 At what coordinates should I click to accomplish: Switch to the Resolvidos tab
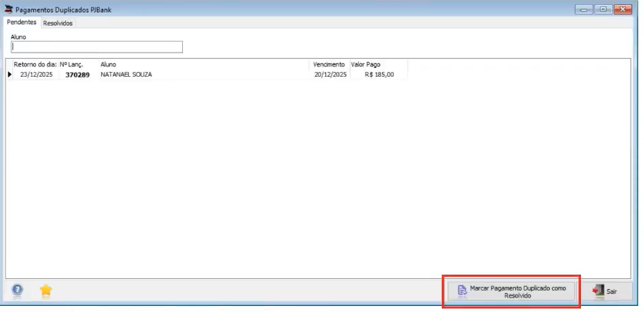pos(58,23)
